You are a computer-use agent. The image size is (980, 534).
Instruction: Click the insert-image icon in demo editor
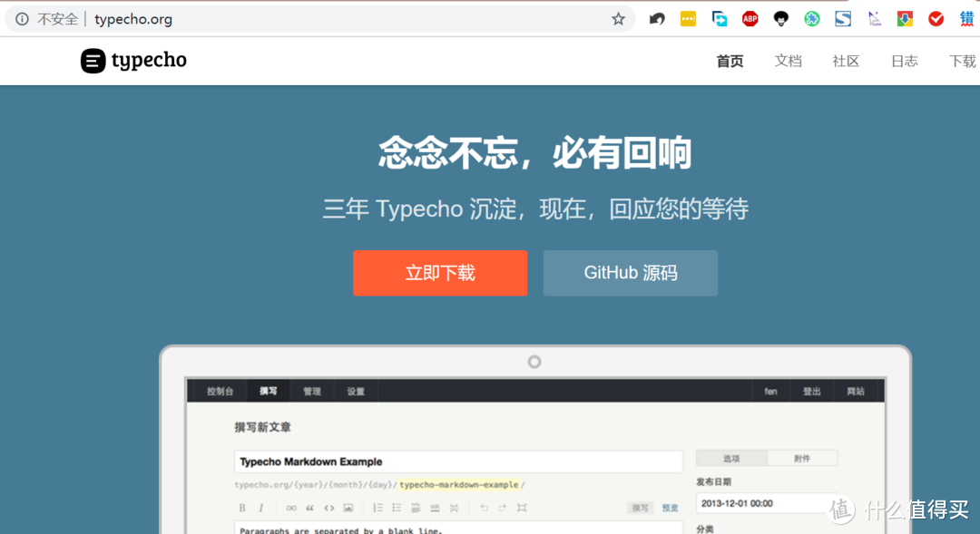348,508
